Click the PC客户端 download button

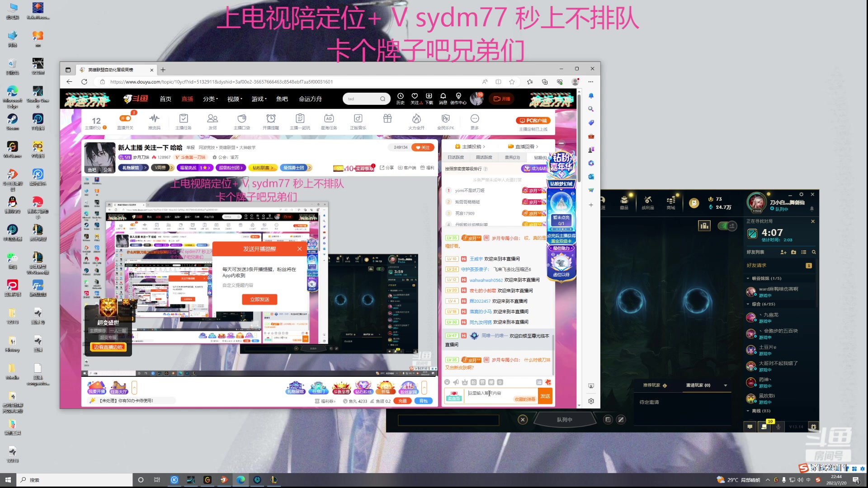(x=533, y=121)
